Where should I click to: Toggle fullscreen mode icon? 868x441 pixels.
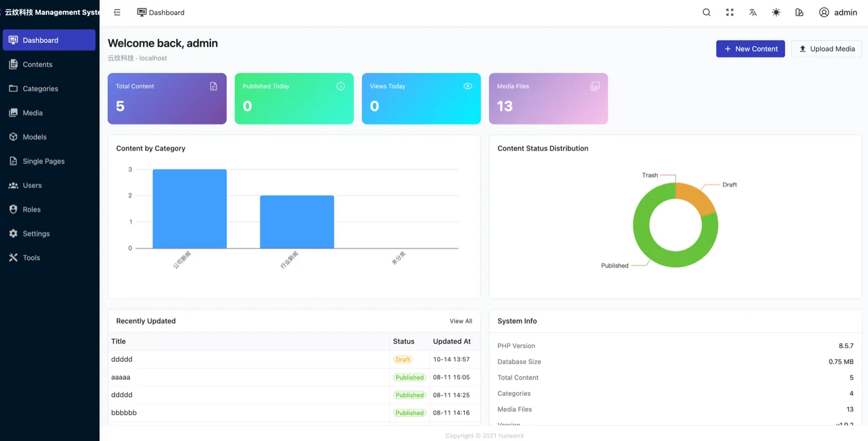pos(730,12)
